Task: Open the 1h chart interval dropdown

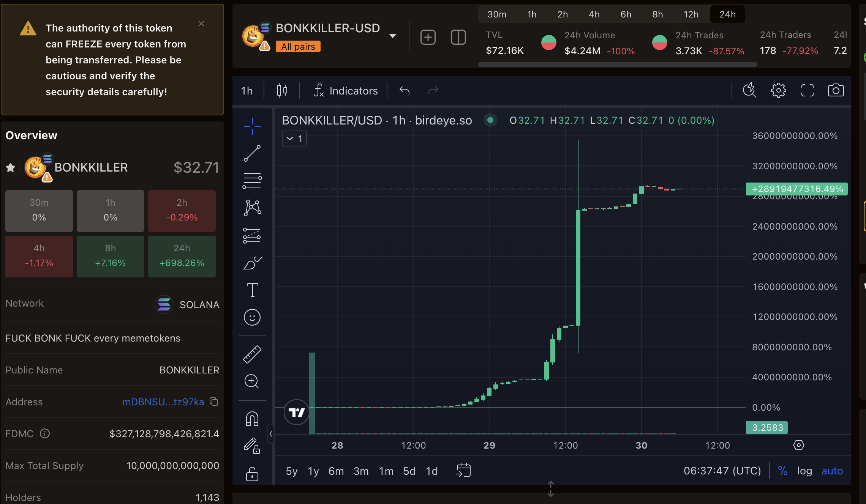Action: [x=247, y=91]
